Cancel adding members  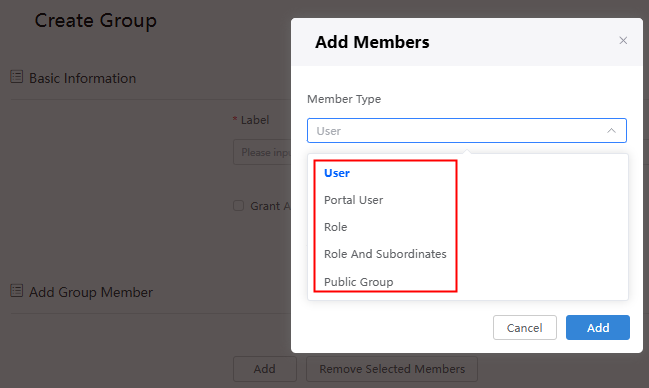524,328
